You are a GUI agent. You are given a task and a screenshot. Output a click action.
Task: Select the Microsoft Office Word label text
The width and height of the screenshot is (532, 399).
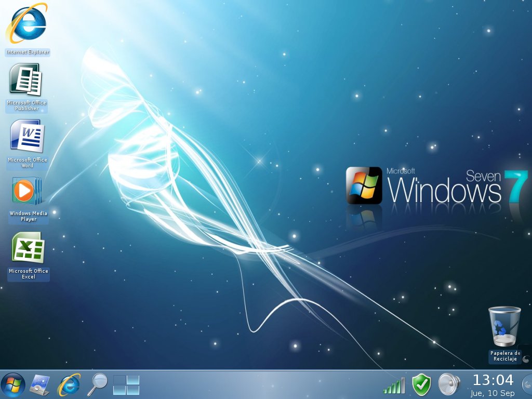pos(28,163)
